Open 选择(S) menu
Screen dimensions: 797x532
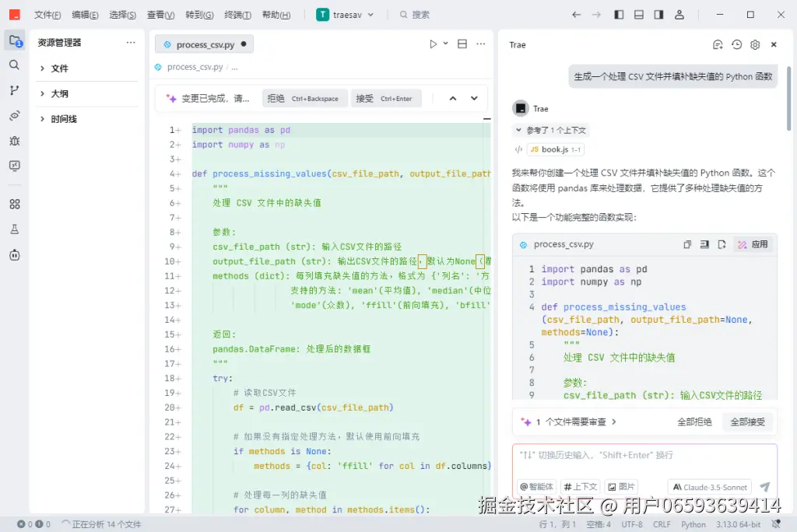pyautogui.click(x=122, y=15)
